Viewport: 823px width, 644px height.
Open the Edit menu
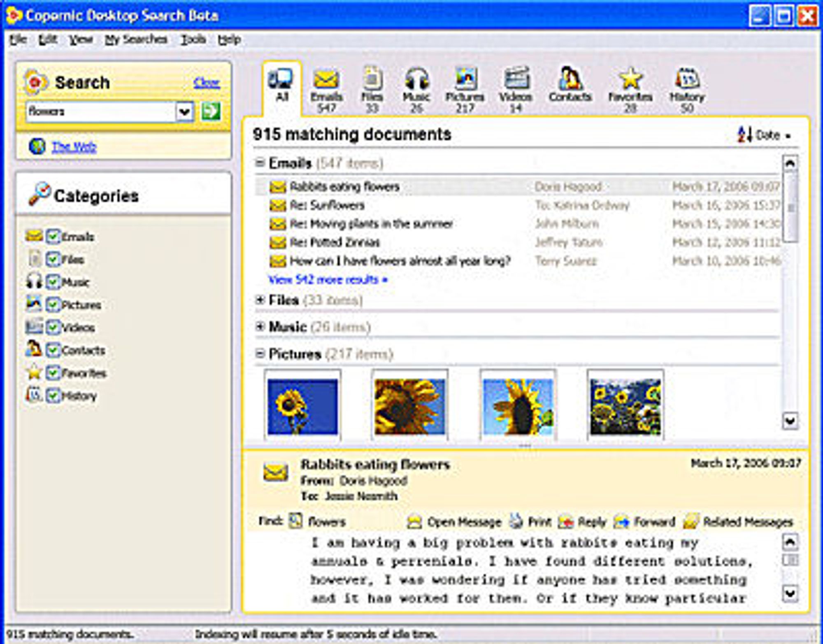48,40
